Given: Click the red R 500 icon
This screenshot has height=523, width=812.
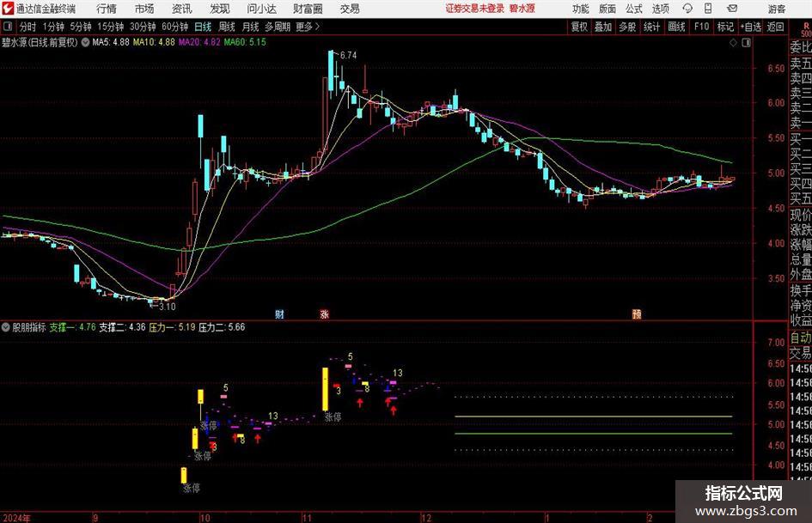Looking at the screenshot, I should pyautogui.click(x=806, y=29).
